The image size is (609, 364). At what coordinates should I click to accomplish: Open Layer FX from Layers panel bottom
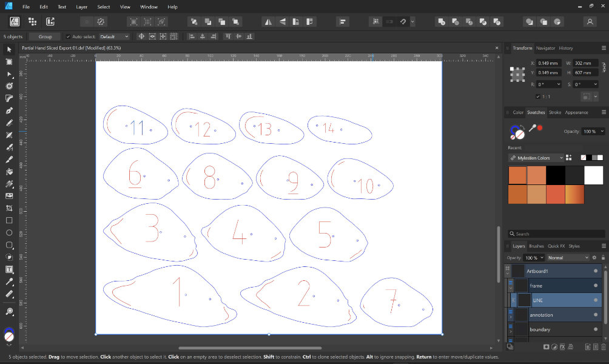click(562, 346)
